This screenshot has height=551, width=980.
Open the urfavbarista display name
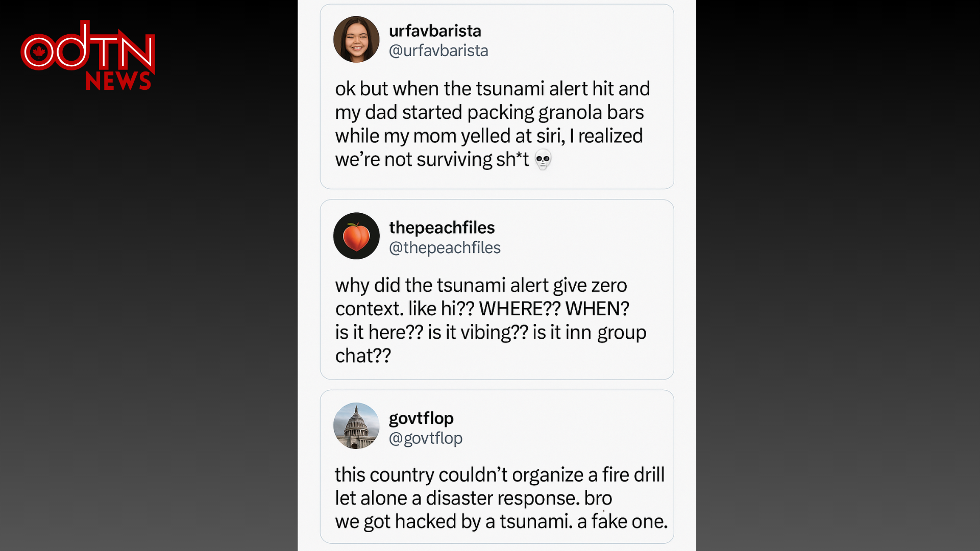(x=435, y=31)
